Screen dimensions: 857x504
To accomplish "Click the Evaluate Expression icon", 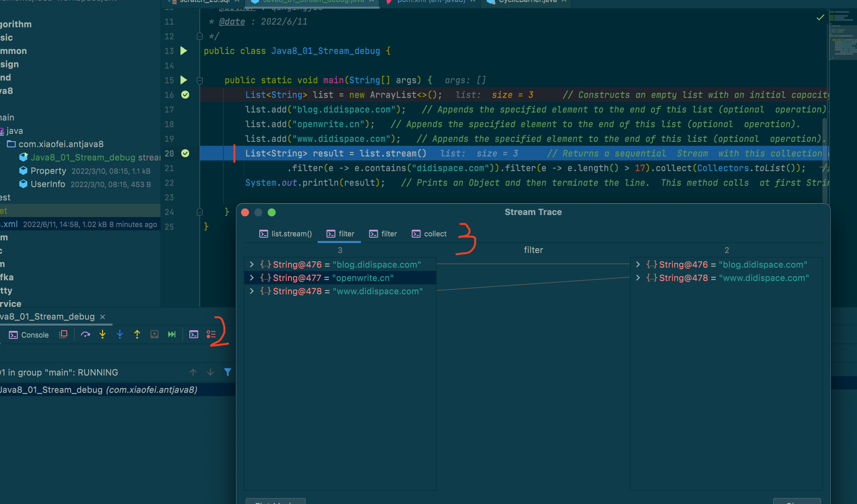I will 193,335.
